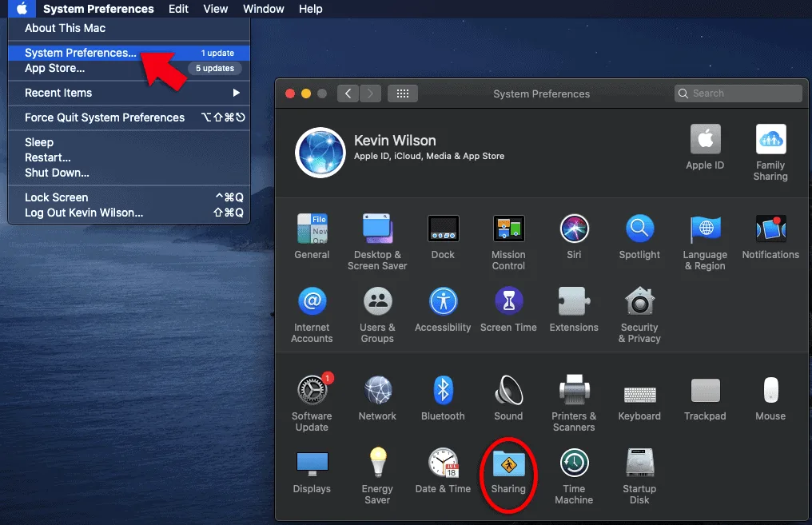Choose Lock Screen from the Apple menu

coord(129,197)
